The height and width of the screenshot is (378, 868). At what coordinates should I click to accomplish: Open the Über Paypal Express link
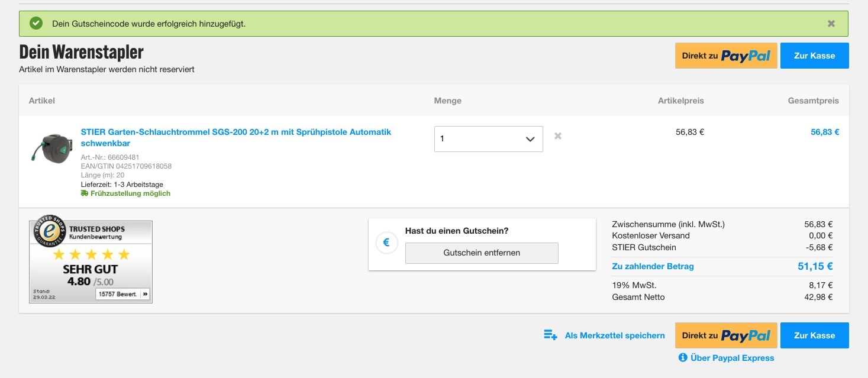point(732,358)
